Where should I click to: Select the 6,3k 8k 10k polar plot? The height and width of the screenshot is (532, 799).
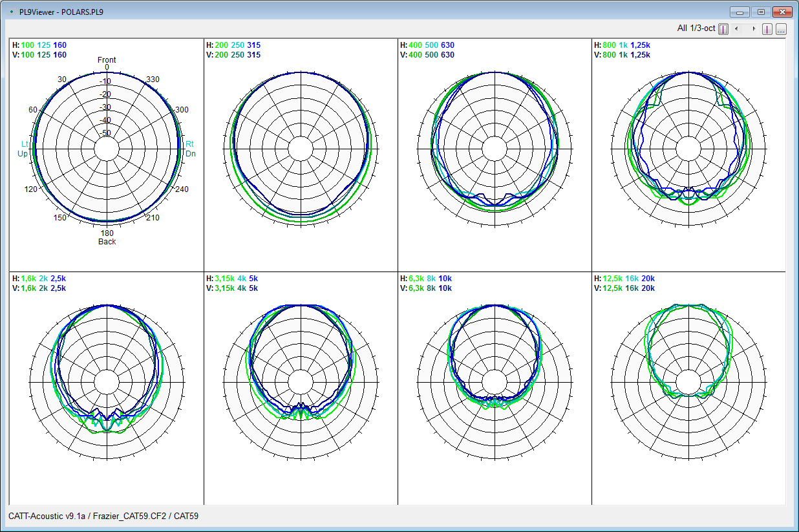[x=495, y=382]
